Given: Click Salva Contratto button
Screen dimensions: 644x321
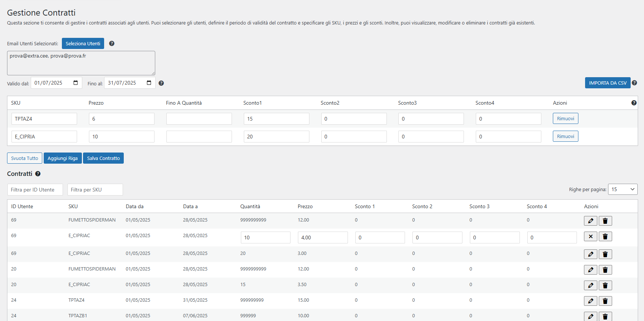Looking at the screenshot, I should click(x=103, y=158).
